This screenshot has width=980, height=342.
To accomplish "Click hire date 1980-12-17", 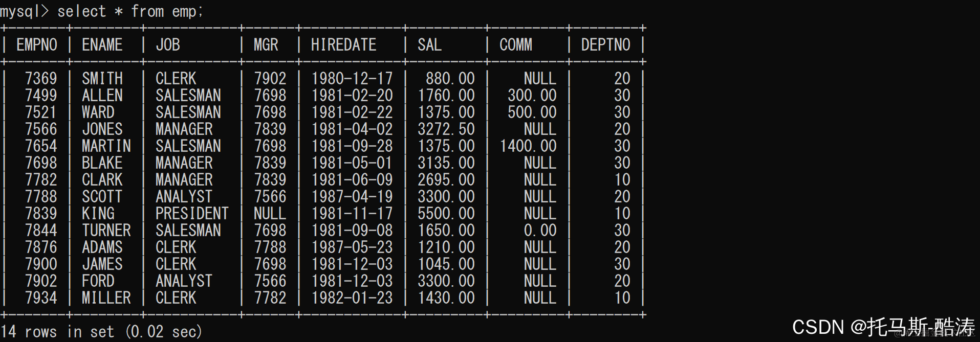I will 352,79.
